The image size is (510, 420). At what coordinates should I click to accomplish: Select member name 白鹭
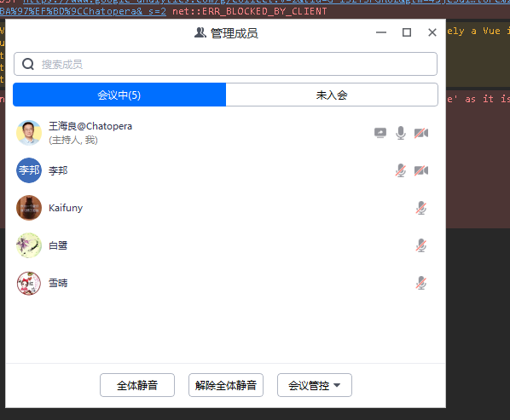[58, 245]
